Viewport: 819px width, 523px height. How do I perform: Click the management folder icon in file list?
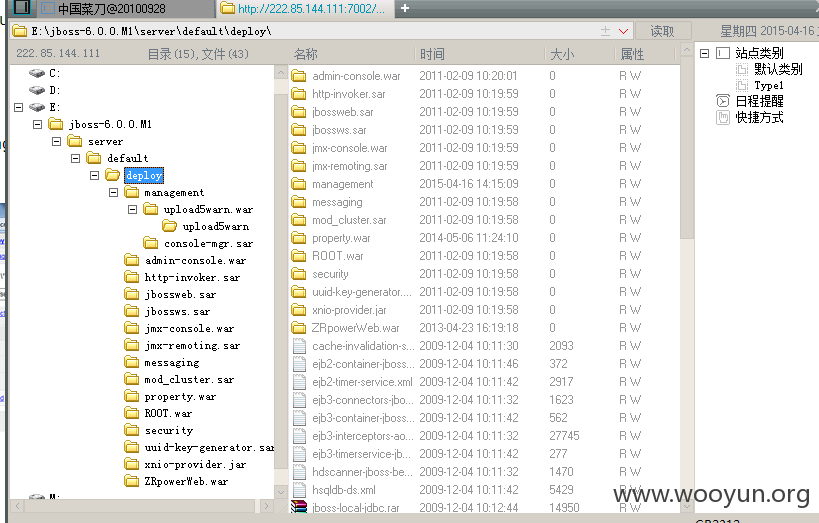point(299,184)
